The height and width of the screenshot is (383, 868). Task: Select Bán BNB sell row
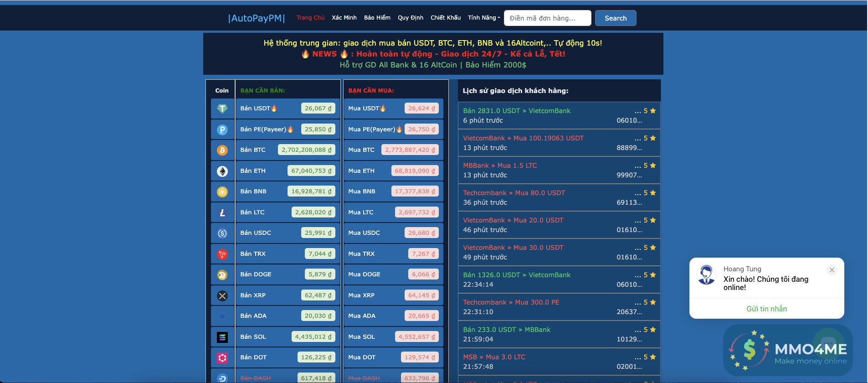[x=288, y=191]
